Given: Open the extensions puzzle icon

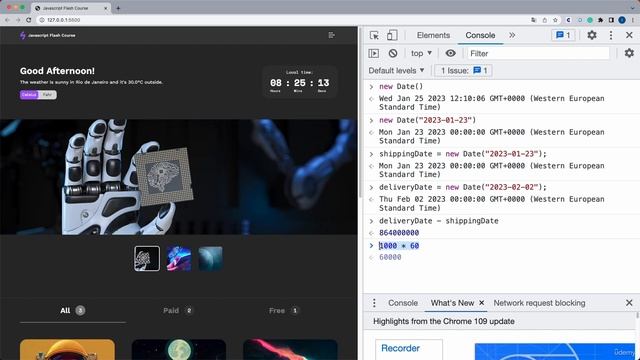Looking at the screenshot, I should (600, 20).
